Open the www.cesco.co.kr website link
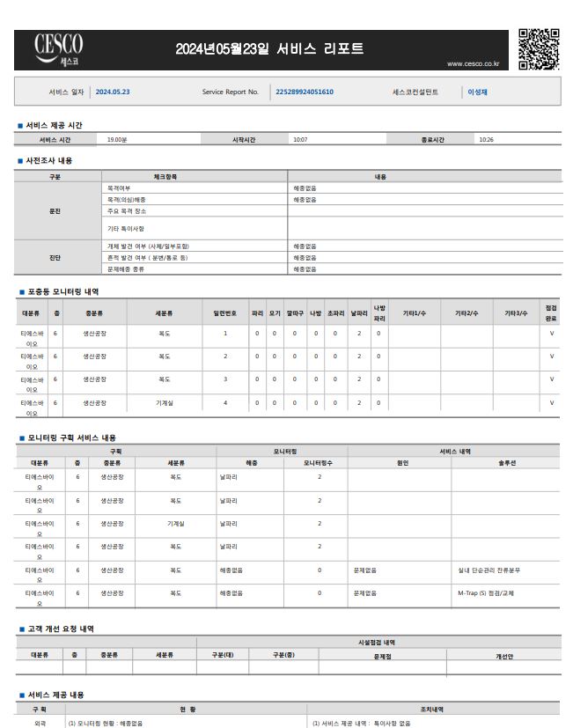This screenshot has height=728, width=573. coord(473,63)
